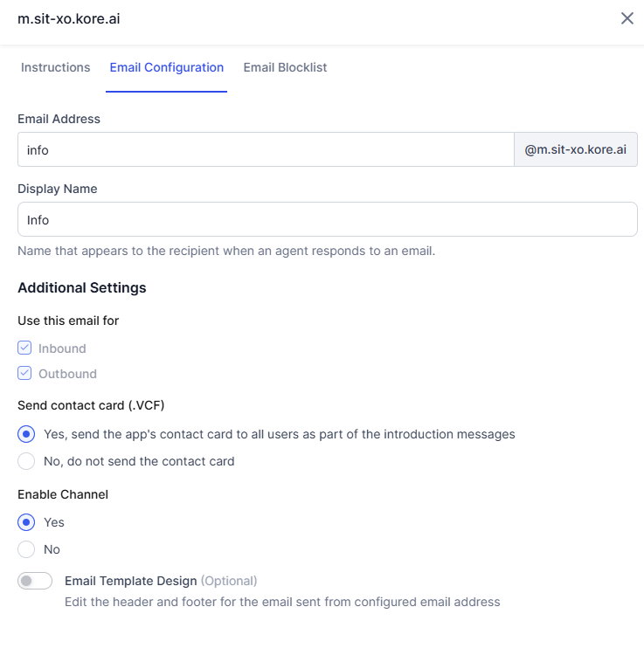Switch to the Instructions tab
Viewport: 644px width, 655px height.
click(56, 67)
